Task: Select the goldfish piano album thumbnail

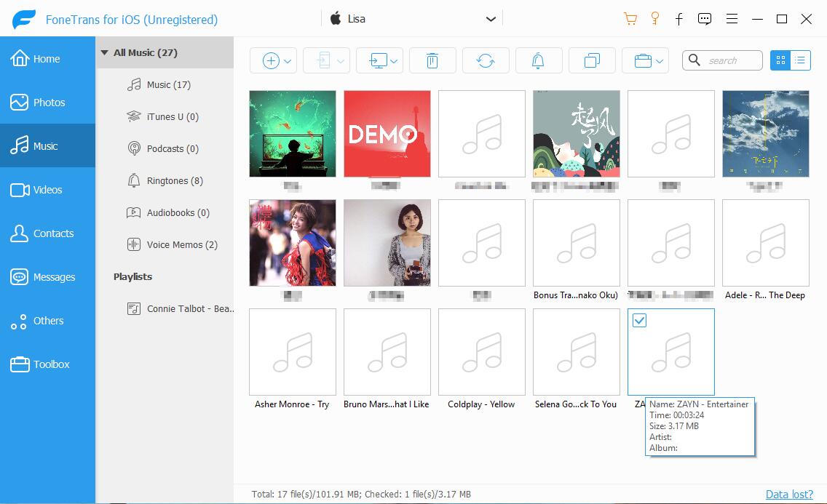Action: [x=292, y=134]
